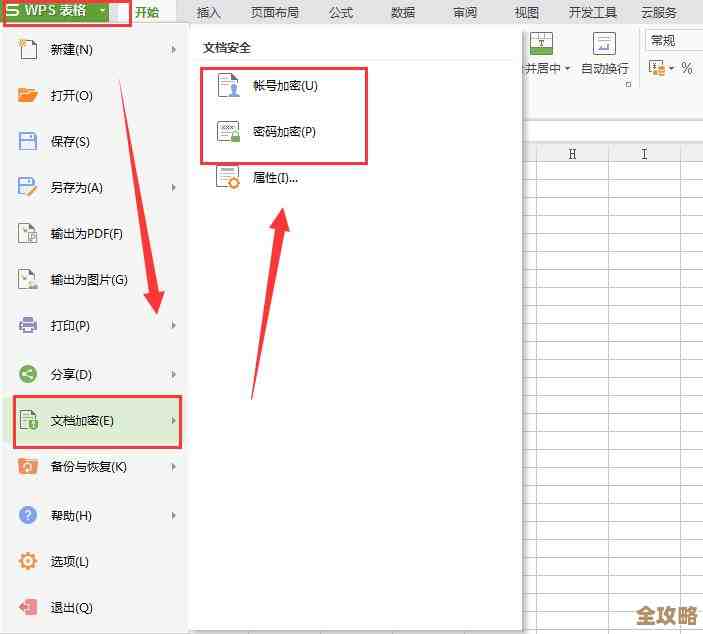
Task: Open alignment group dialog launcher
Action: click(628, 84)
